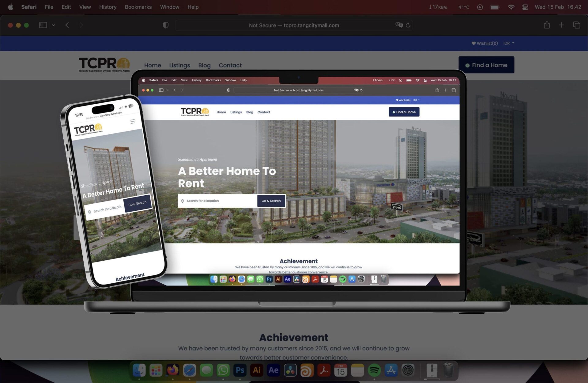Open Control Center from the menu bar

pyautogui.click(x=525, y=7)
